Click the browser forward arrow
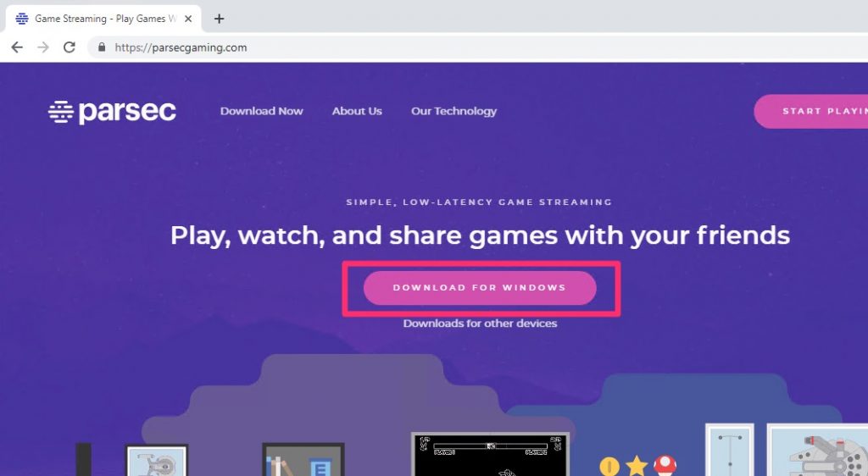 click(x=43, y=47)
